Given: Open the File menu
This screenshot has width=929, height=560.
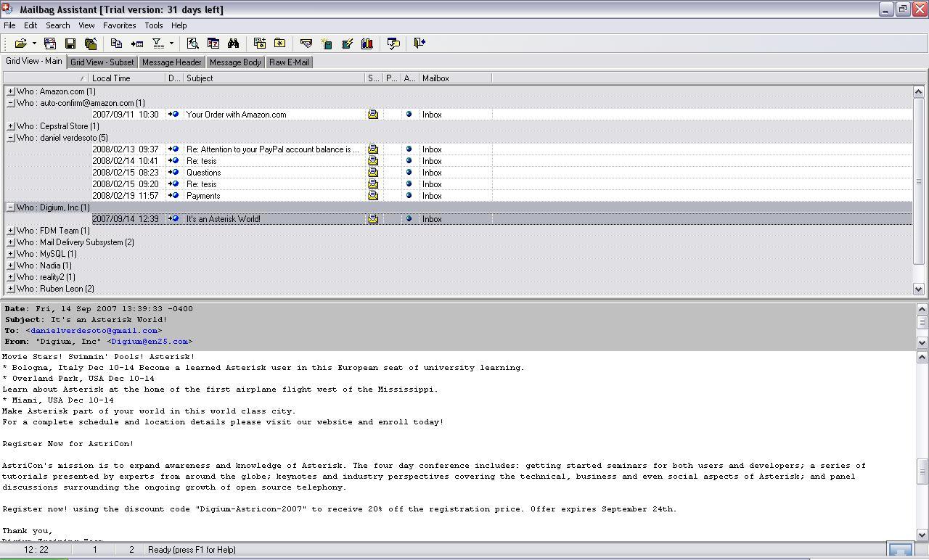Looking at the screenshot, I should click(9, 25).
